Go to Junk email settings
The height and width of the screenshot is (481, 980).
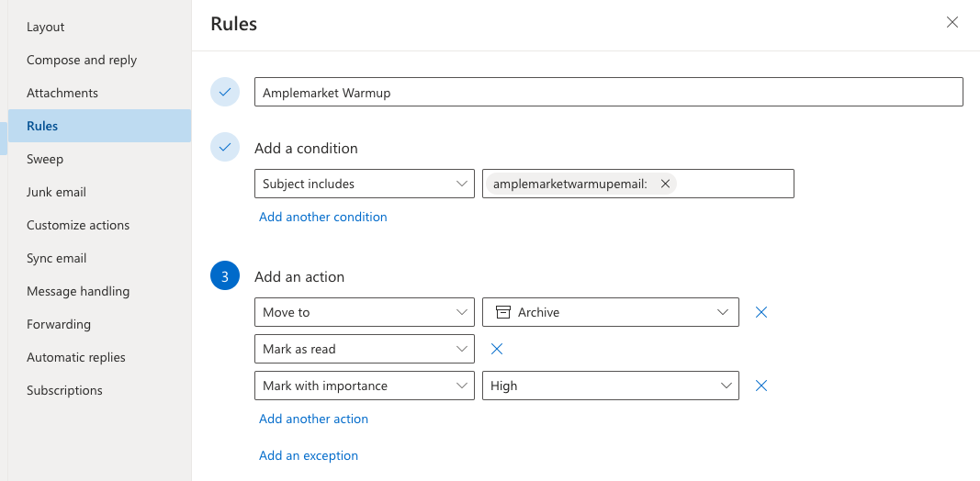56,192
